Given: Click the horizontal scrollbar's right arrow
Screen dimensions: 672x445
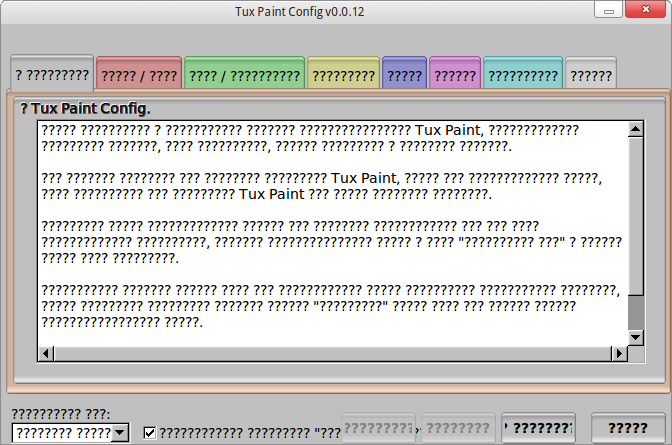Looking at the screenshot, I should (619, 354).
